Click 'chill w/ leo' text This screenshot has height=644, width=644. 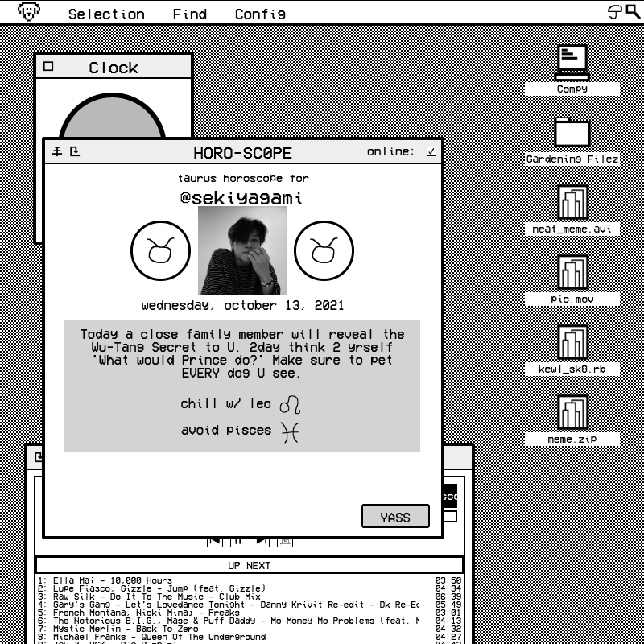[226, 404]
